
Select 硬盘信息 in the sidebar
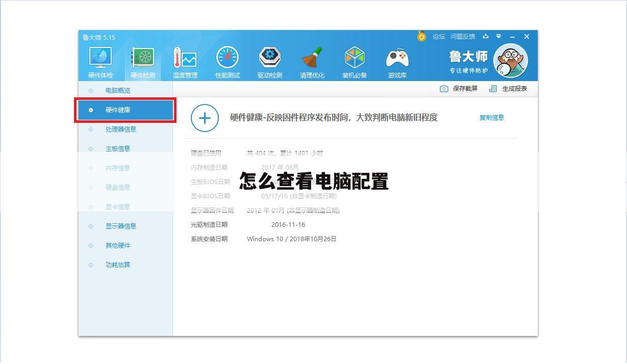click(126, 187)
